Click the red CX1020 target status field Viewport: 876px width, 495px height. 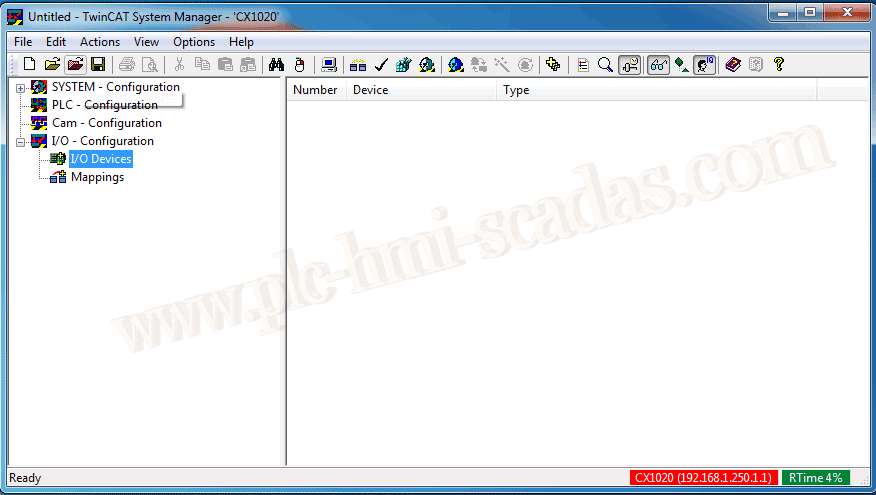703,478
